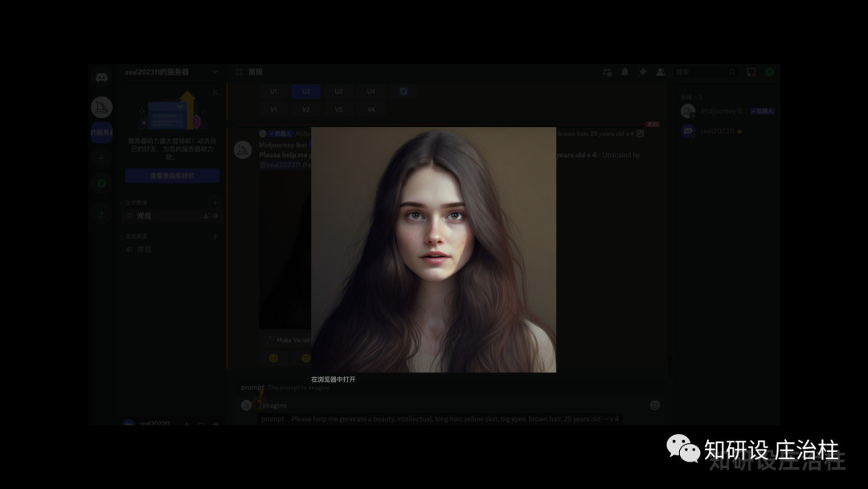The width and height of the screenshot is (868, 489).
Task: Dismiss the server boost promotion banner
Action: [215, 92]
